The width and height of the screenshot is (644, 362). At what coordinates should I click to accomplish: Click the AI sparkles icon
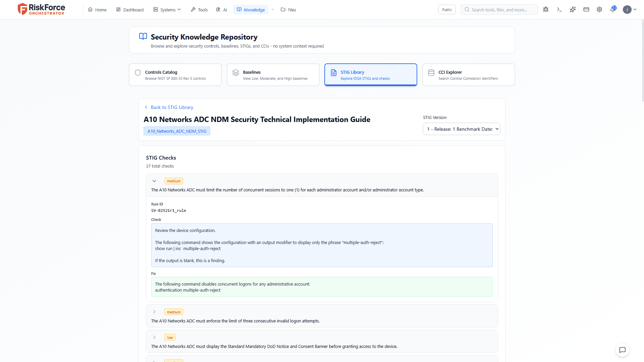tap(573, 10)
